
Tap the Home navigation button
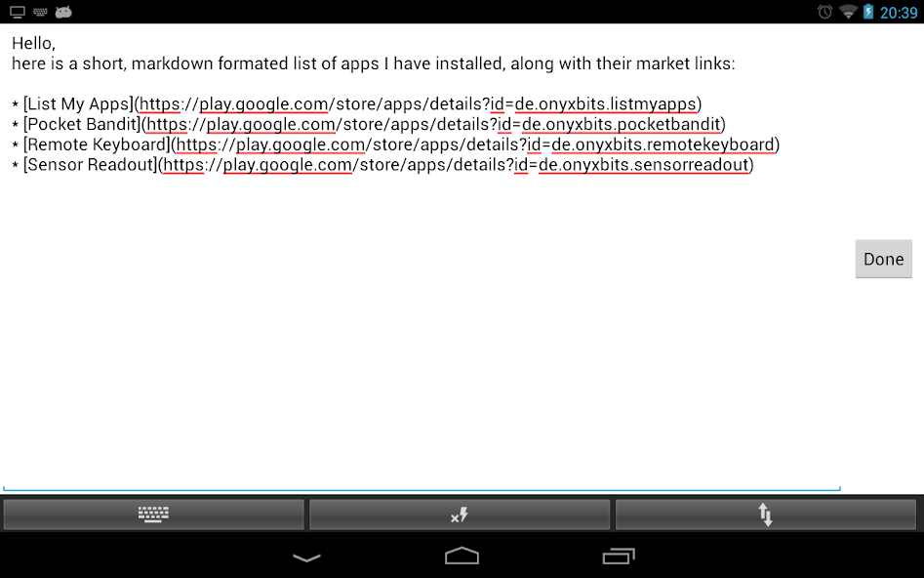pyautogui.click(x=462, y=556)
